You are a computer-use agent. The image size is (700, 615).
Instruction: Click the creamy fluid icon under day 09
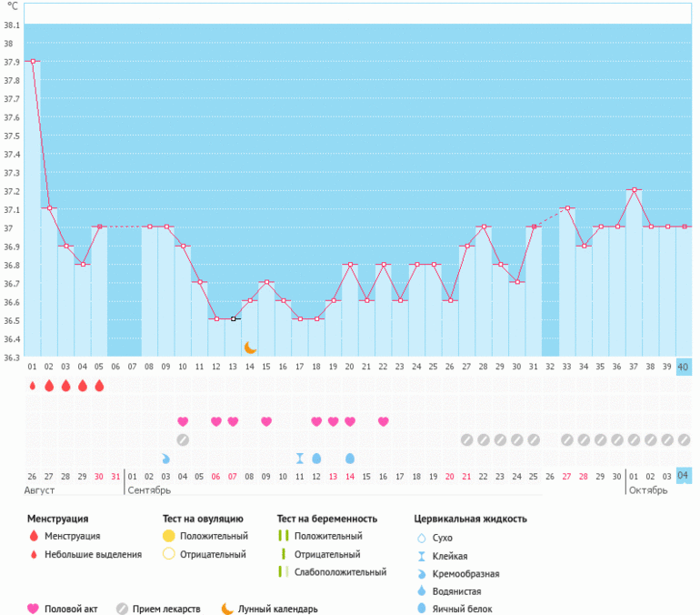pyautogui.click(x=165, y=459)
